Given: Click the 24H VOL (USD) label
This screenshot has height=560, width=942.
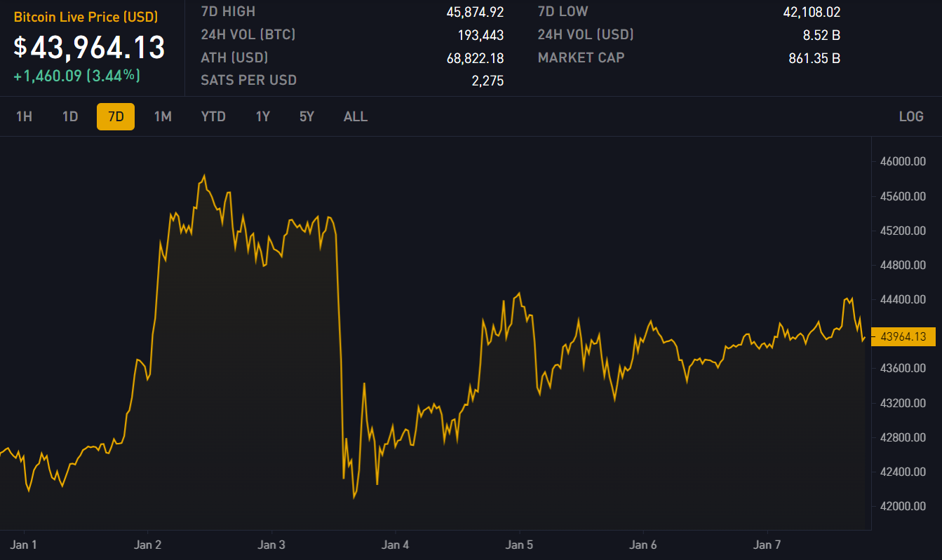Looking at the screenshot, I should (x=586, y=35).
